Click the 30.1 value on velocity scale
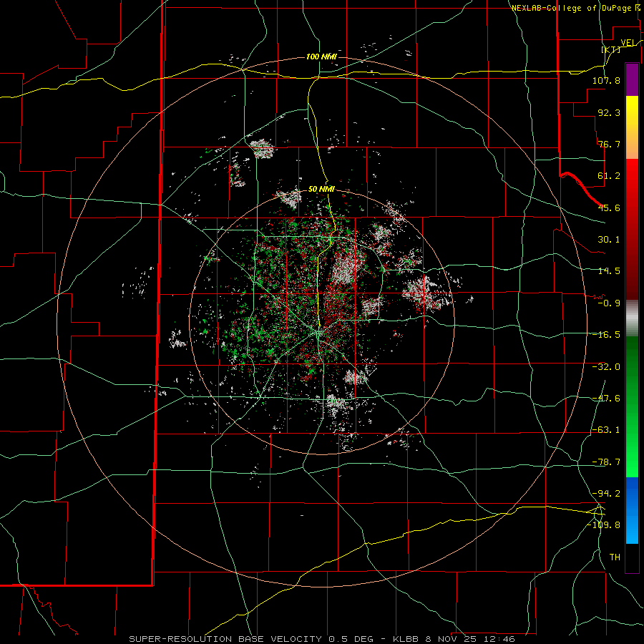 (609, 240)
